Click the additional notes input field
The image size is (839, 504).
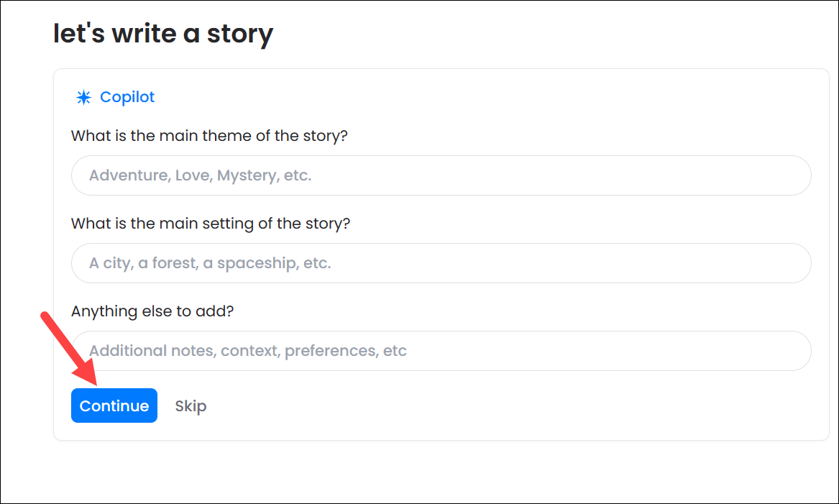tap(441, 351)
